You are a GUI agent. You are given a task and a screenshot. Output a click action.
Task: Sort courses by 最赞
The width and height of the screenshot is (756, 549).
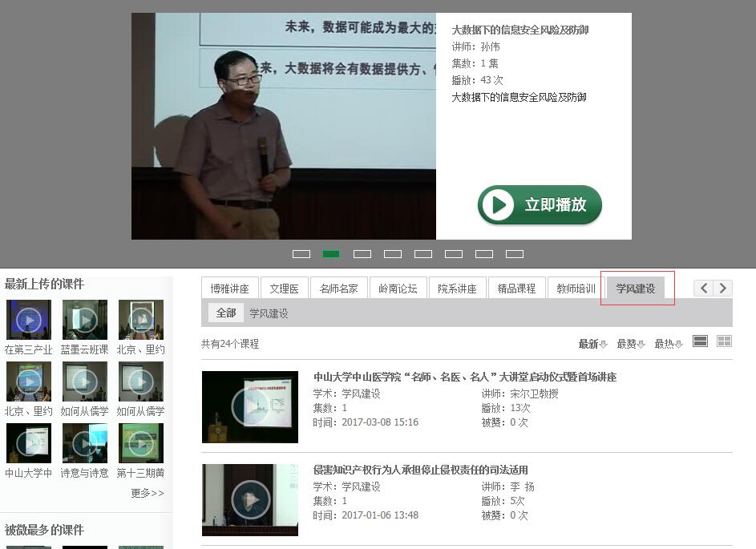coord(630,344)
